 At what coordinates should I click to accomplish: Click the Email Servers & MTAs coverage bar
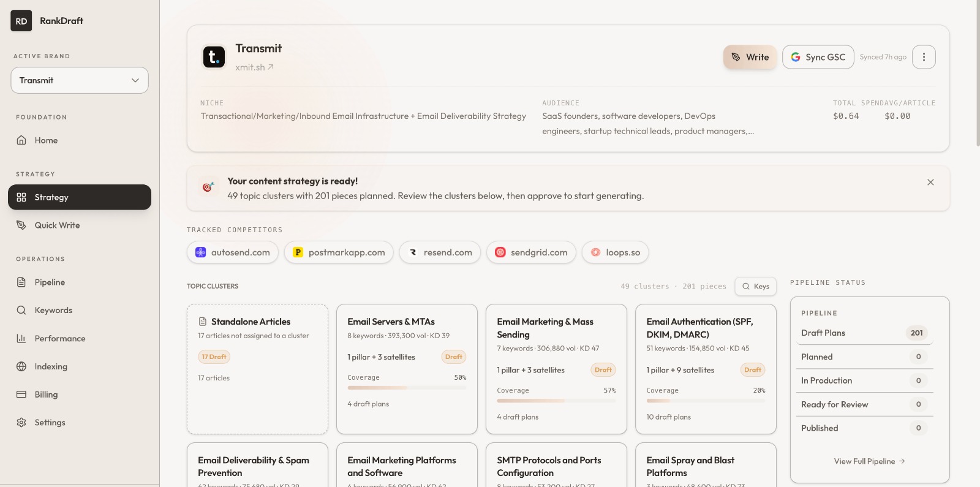[x=407, y=388]
